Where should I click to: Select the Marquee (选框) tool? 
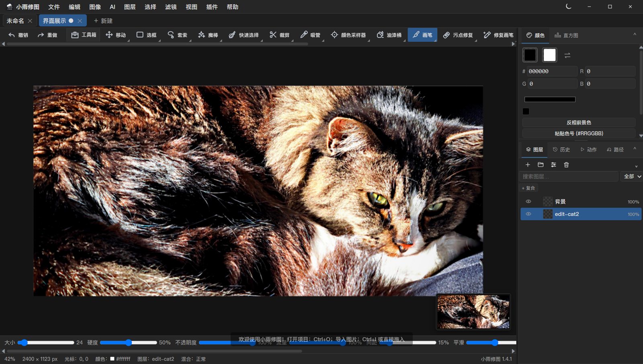tap(146, 35)
